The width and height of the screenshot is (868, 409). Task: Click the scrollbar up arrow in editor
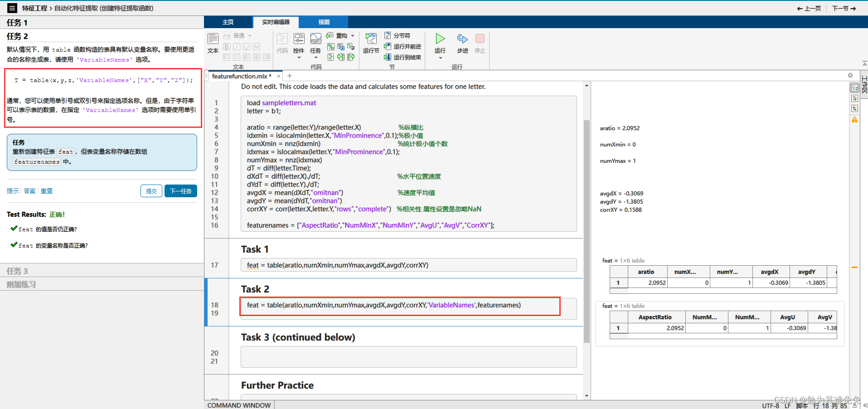(x=587, y=85)
